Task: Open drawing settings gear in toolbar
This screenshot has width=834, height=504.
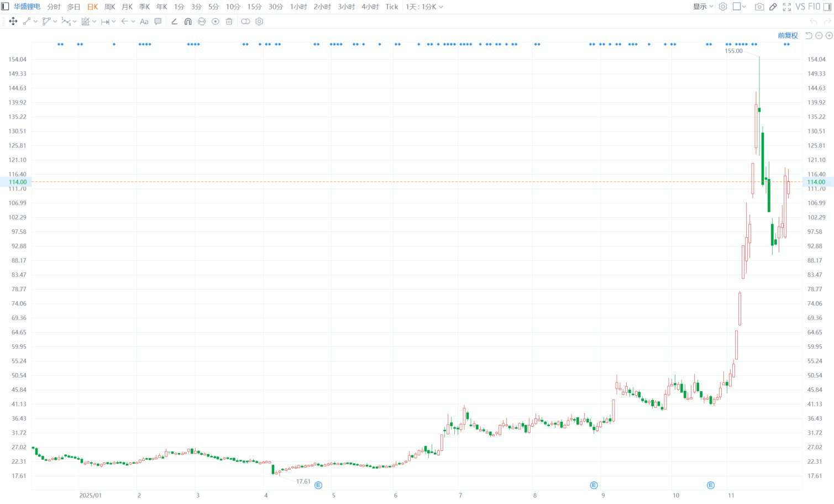Action: 259,22
